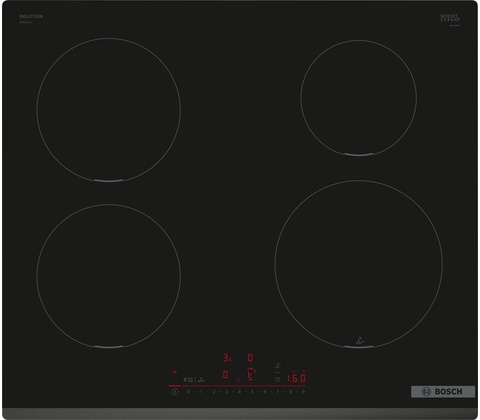
Task: Tap the clock timer symbol
Action: point(278,379)
